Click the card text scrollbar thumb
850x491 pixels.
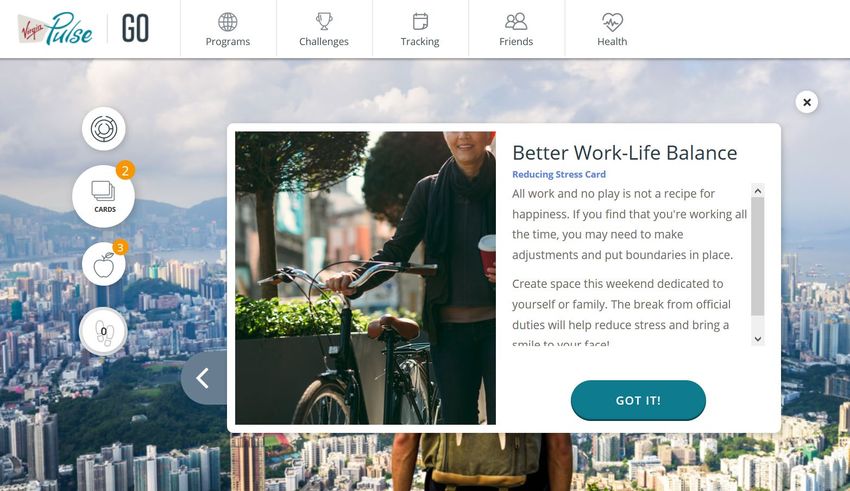click(x=758, y=256)
